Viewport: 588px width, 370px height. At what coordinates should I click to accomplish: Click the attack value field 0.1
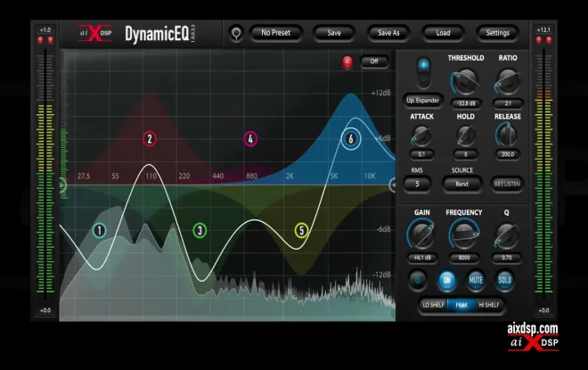(421, 154)
